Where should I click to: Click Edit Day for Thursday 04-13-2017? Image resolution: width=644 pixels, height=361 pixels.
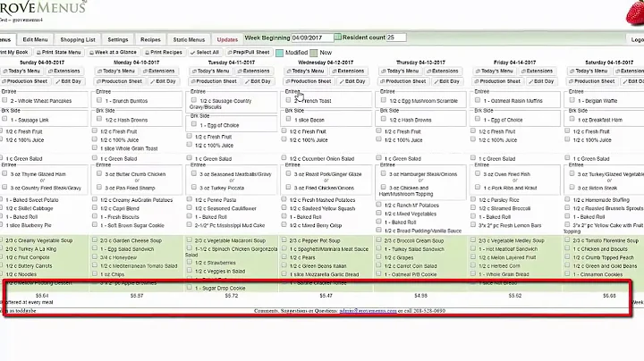tap(447, 81)
